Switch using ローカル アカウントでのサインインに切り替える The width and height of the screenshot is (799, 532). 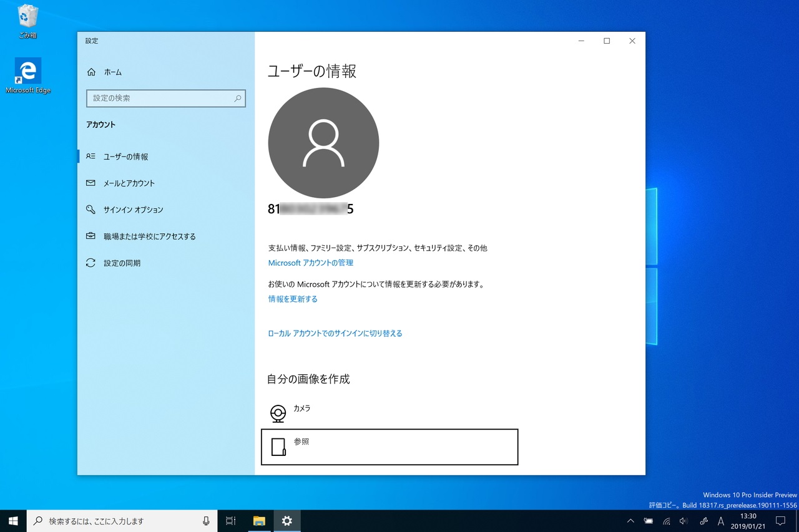click(x=335, y=333)
